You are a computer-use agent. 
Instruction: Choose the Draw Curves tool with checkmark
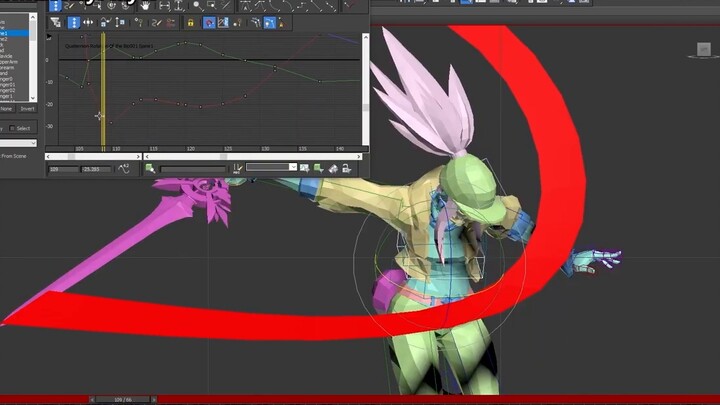105,22
